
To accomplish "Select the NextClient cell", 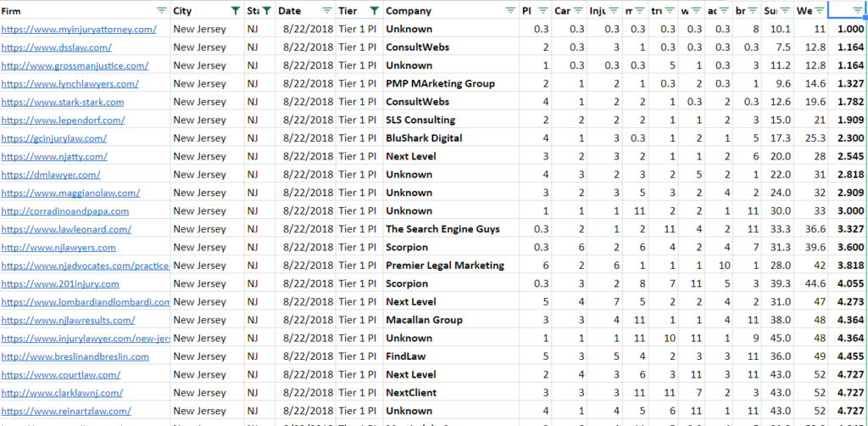I will (451, 393).
